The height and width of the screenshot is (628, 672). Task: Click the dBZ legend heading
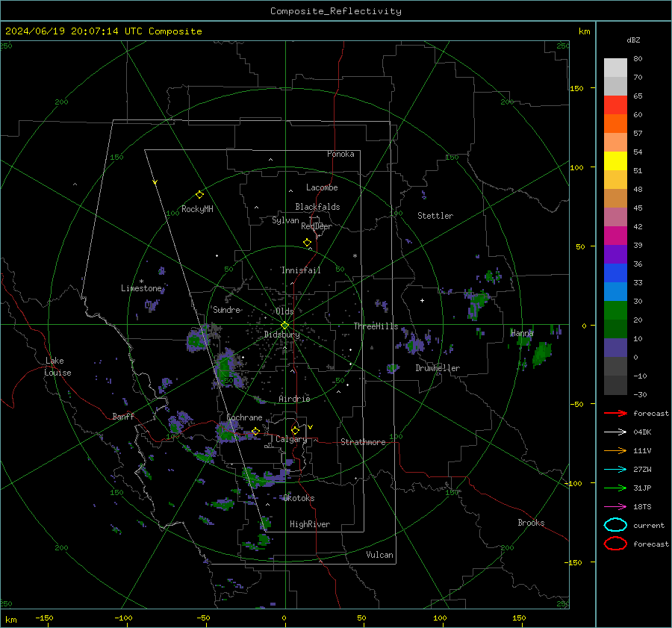[633, 40]
